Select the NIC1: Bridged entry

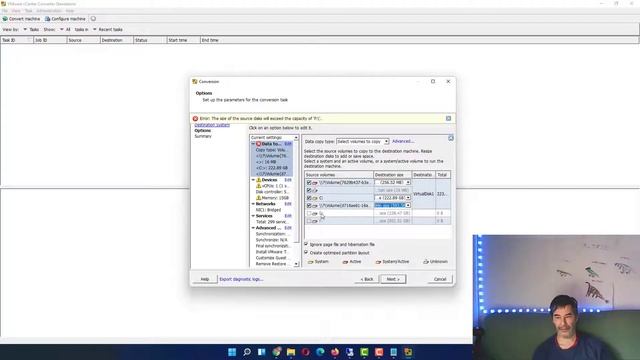[x=268, y=210]
